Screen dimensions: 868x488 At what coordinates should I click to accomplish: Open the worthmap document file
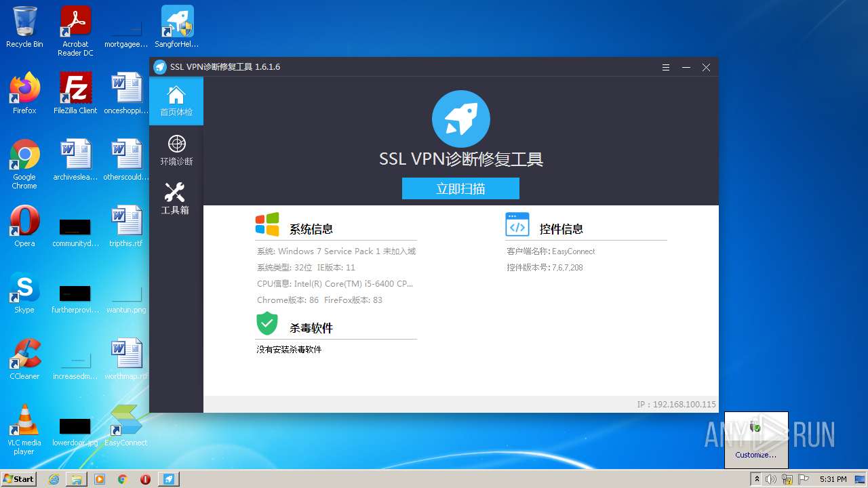126,359
